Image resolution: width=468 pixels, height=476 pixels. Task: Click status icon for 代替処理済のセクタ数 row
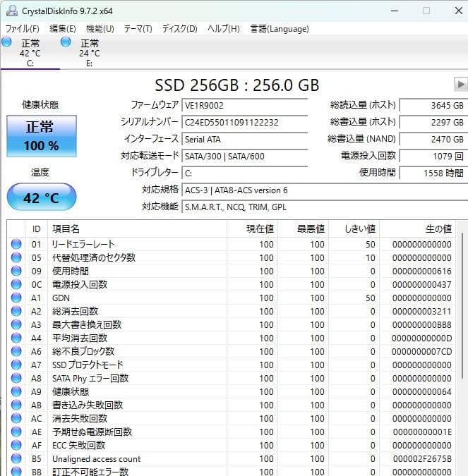tap(16, 257)
